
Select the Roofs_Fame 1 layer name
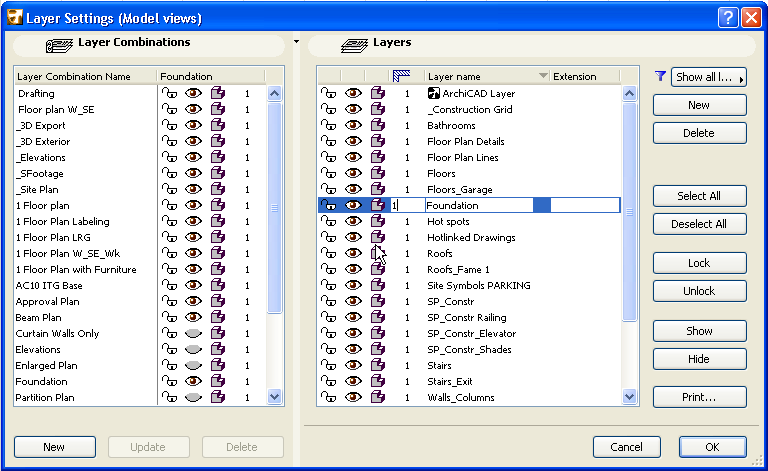coord(458,269)
